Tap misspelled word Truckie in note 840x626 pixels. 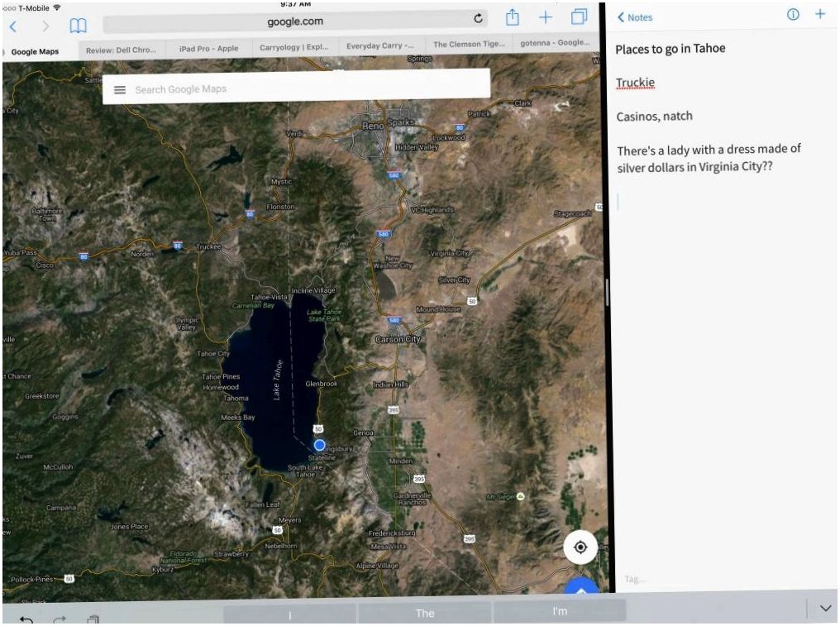635,83
